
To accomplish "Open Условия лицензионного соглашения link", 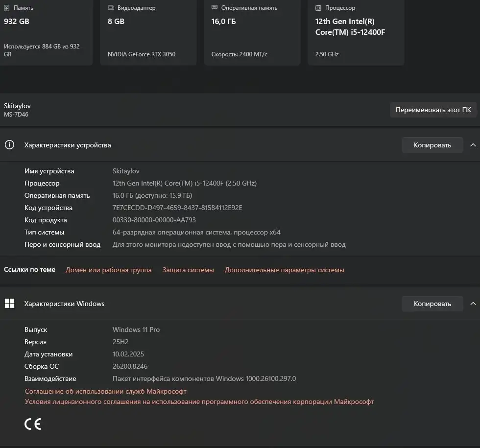I will point(199,401).
